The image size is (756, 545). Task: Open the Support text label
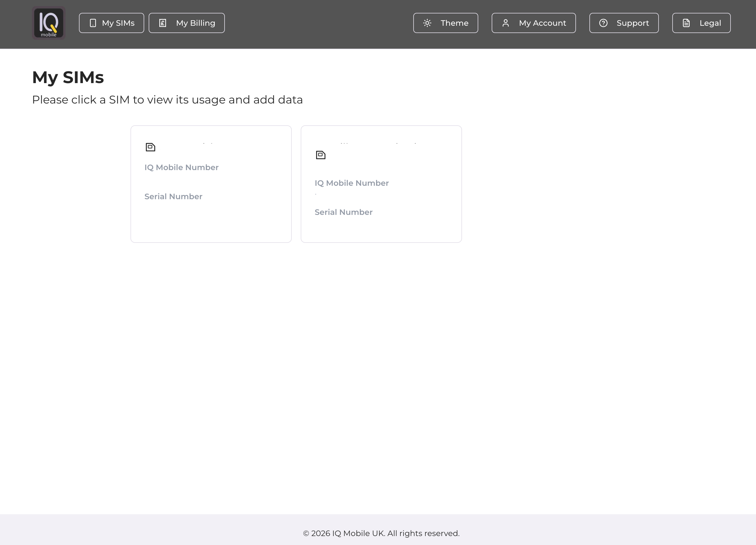tap(632, 23)
